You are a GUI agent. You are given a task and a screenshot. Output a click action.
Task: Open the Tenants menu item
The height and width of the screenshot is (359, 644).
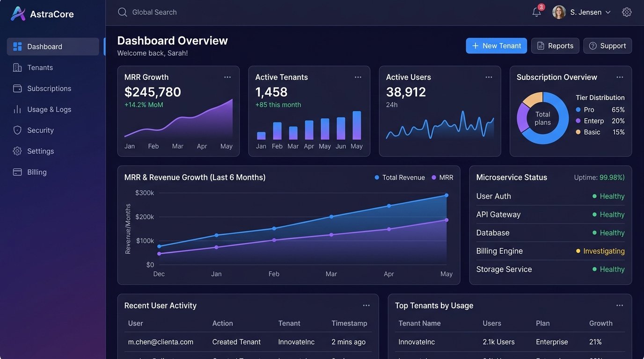(53, 67)
